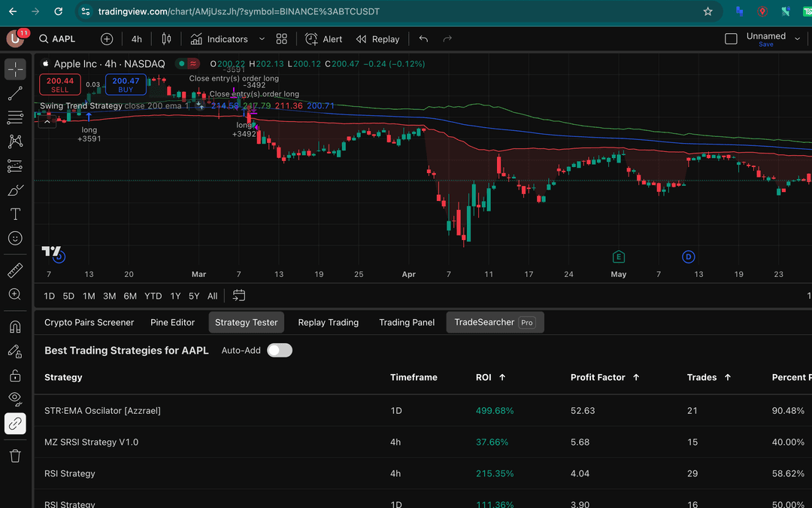The height and width of the screenshot is (508, 812).
Task: Select the MZ SRSI Strategy V1.0 row
Action: tap(423, 443)
